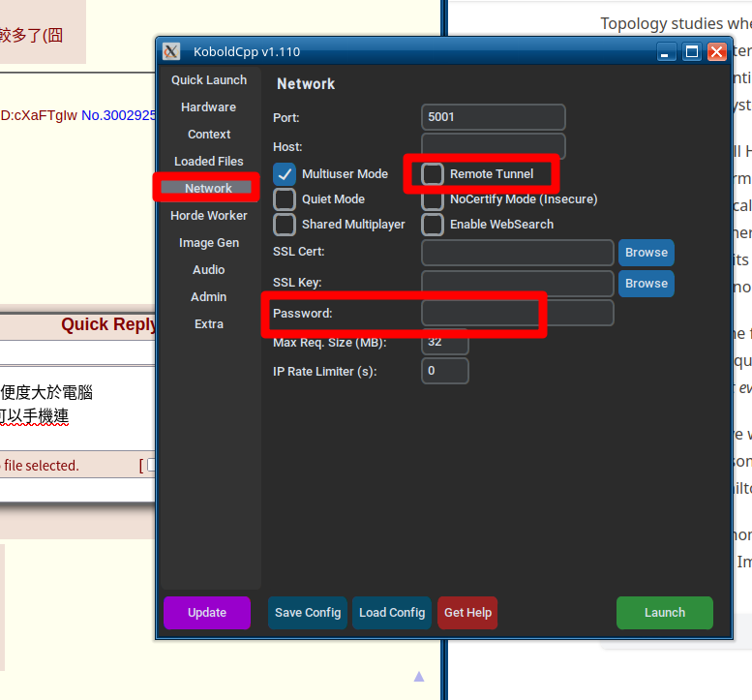This screenshot has height=700, width=752.
Task: Check NoCertify Mode (Insecure)
Action: [433, 199]
